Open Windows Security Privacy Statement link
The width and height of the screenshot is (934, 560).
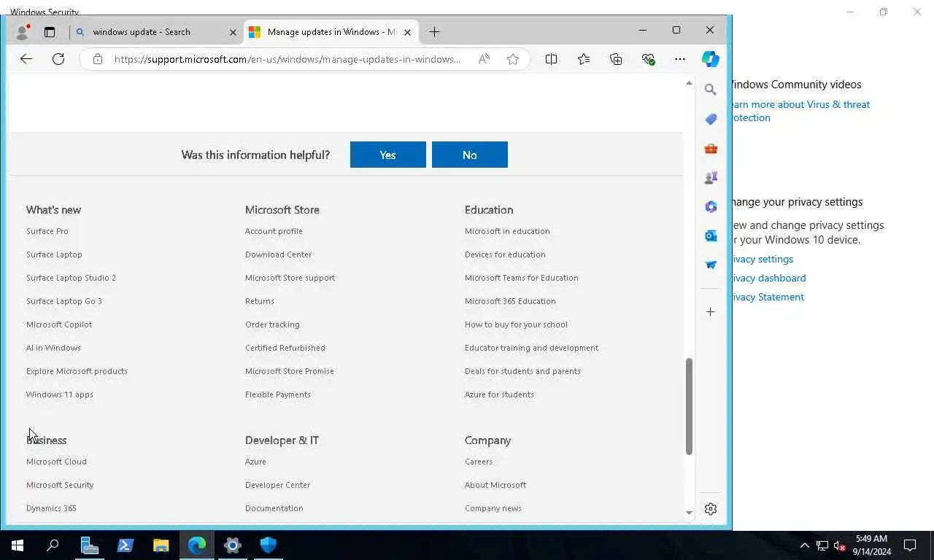pyautogui.click(x=768, y=297)
